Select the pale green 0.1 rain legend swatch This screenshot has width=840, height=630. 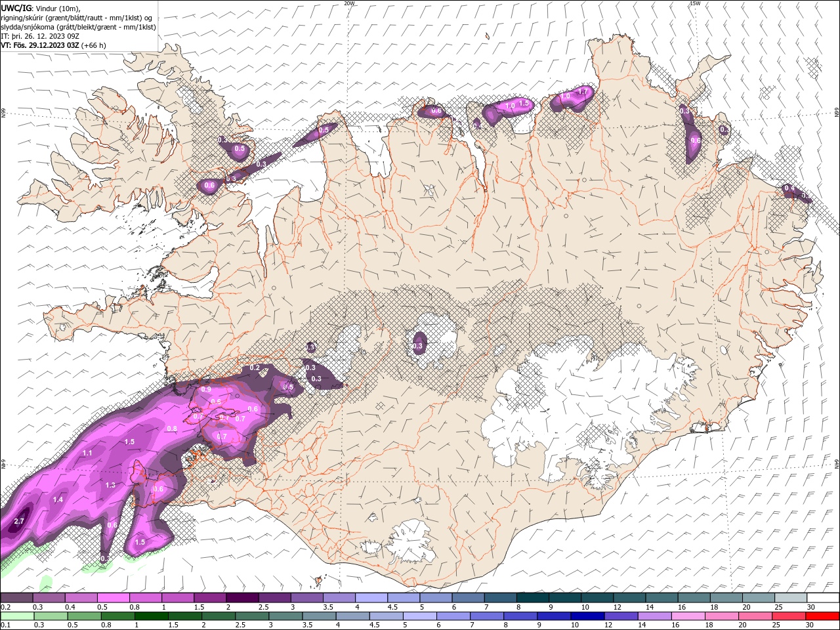(x=17, y=616)
